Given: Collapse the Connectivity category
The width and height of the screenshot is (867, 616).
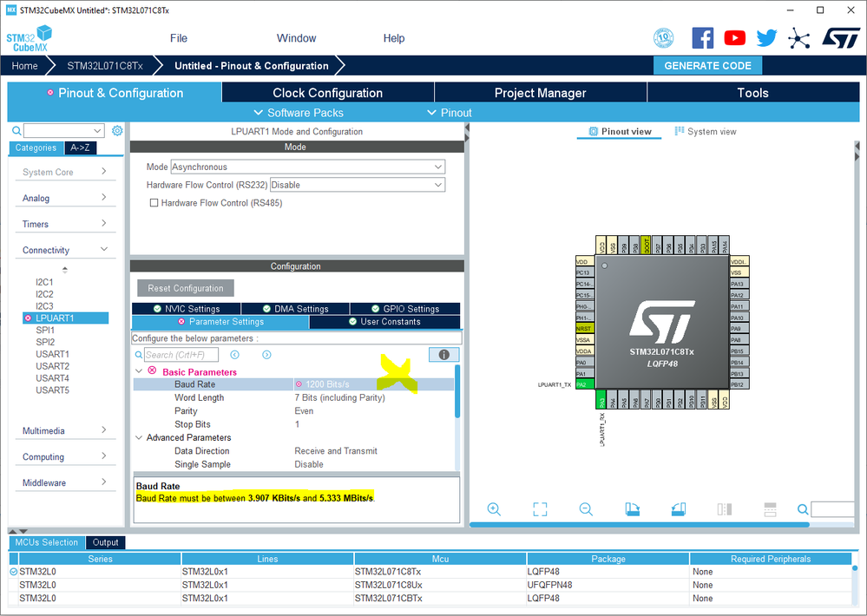Looking at the screenshot, I should click(65, 250).
